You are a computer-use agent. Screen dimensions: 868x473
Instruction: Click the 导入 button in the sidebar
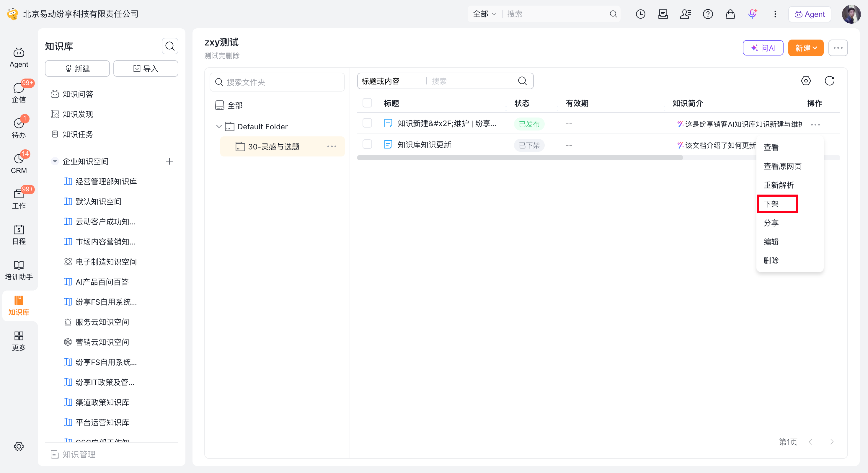[146, 69]
